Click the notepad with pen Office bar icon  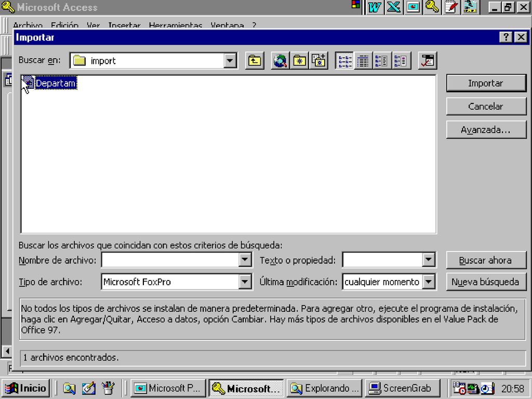[x=451, y=7]
